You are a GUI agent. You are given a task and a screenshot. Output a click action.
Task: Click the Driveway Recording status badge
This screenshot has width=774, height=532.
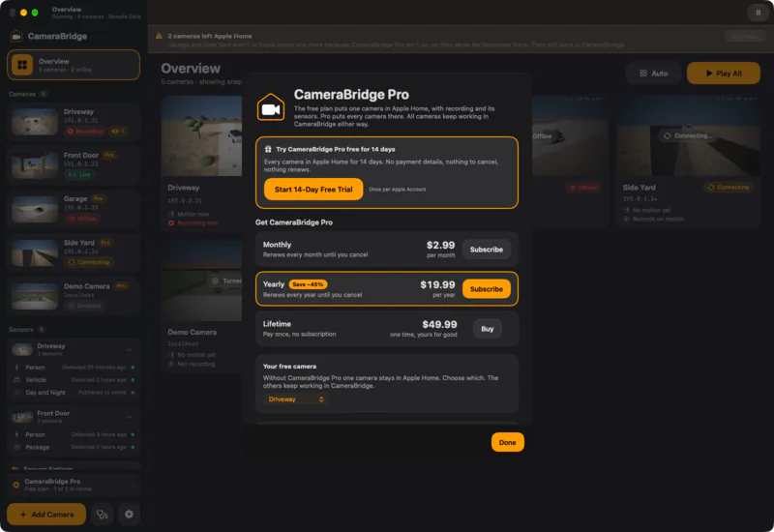tap(85, 132)
